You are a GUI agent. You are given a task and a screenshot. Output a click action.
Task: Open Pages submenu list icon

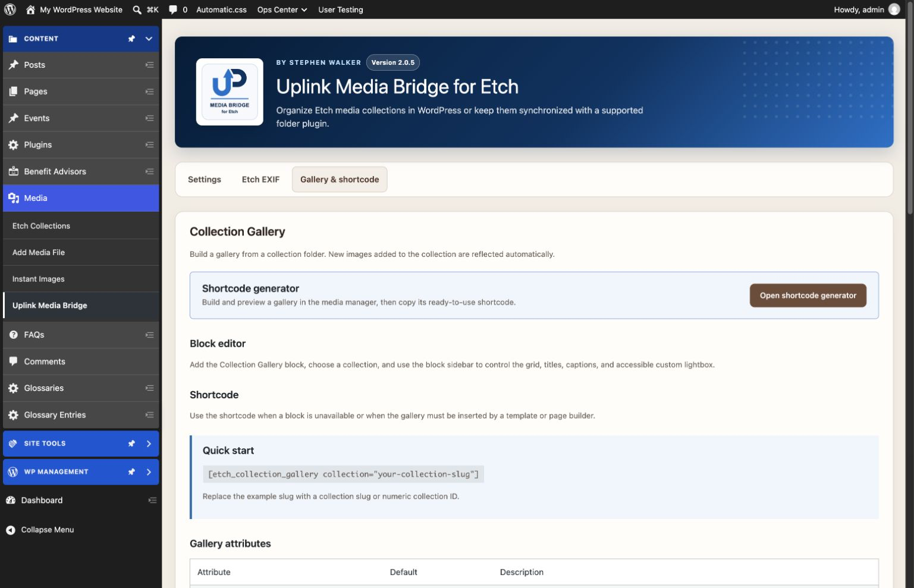point(149,92)
